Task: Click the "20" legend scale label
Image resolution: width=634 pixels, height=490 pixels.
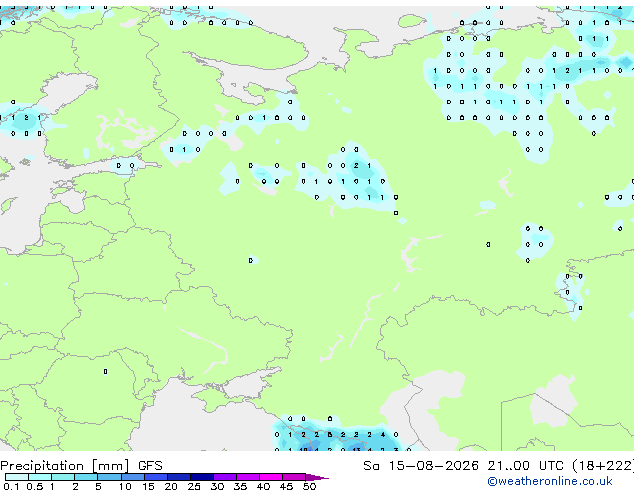Action: pyautogui.click(x=171, y=486)
